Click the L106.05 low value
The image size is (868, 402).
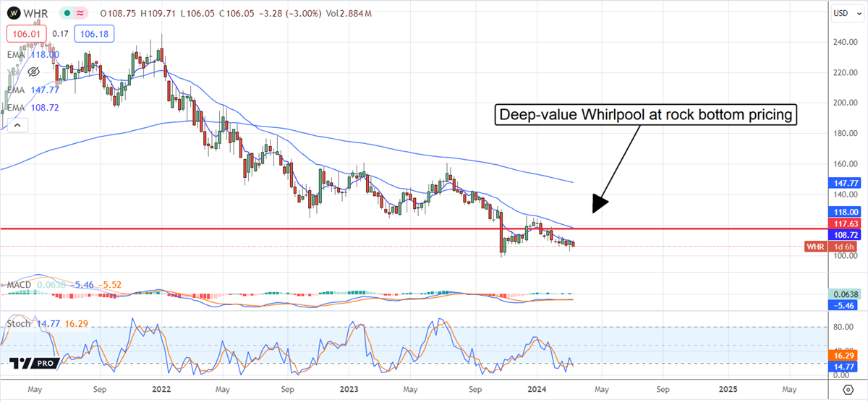click(x=198, y=14)
